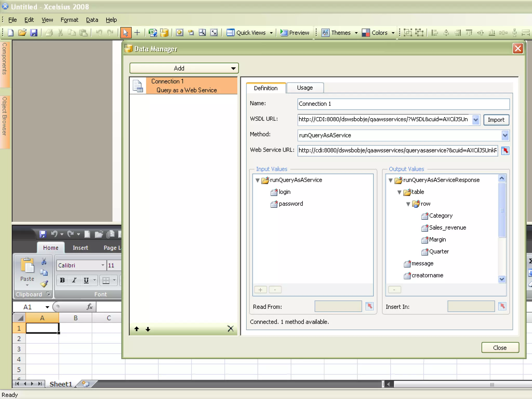This screenshot has width=532, height=399.
Task: Click the Save toolbar icon
Action: tap(34, 33)
